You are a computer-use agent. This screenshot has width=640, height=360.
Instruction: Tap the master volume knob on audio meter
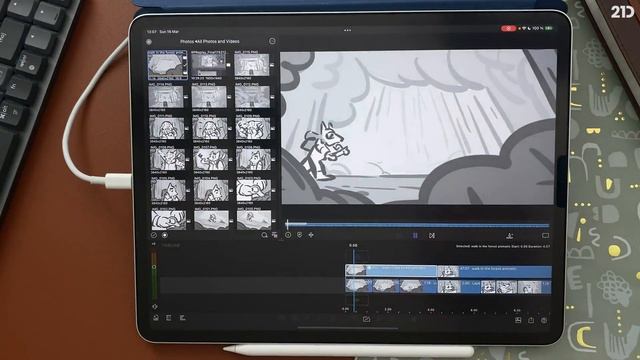(x=154, y=267)
